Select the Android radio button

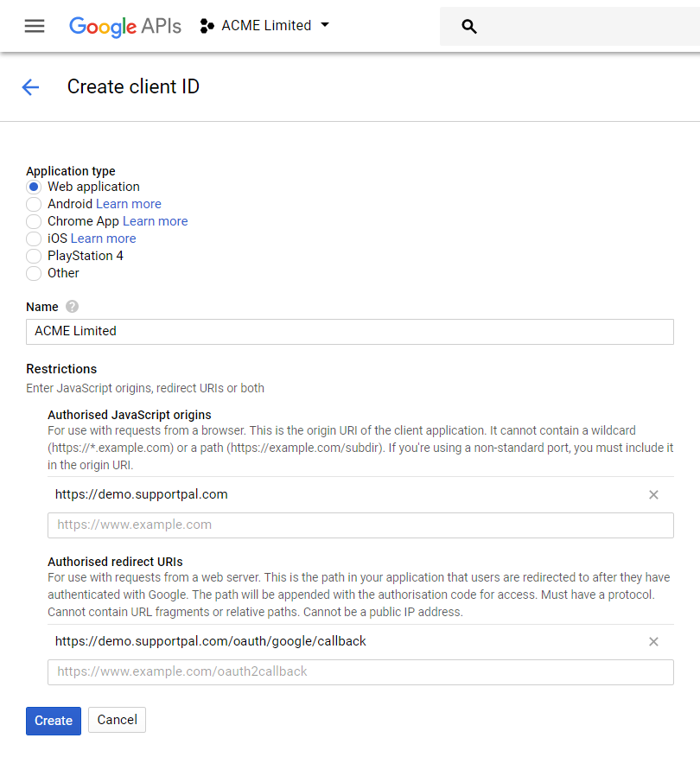point(34,204)
